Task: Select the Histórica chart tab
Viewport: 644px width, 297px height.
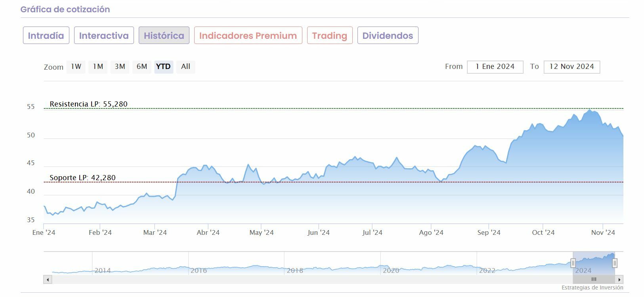Action: click(164, 36)
